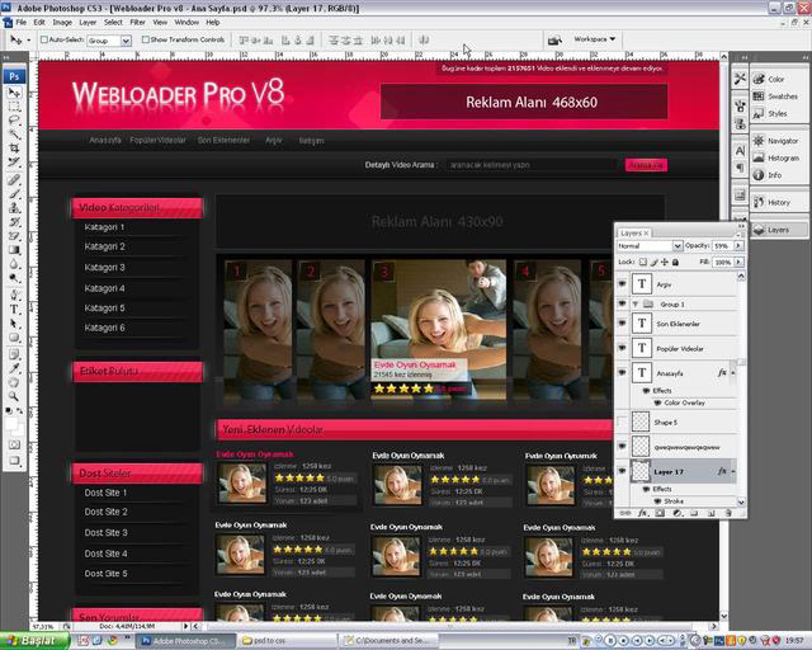
Task: Select the Eraser tool
Action: [14, 236]
